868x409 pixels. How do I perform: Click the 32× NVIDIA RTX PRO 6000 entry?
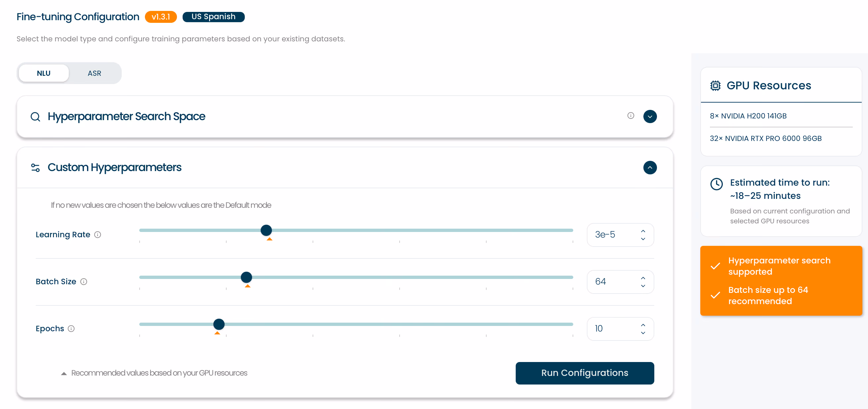[765, 138]
